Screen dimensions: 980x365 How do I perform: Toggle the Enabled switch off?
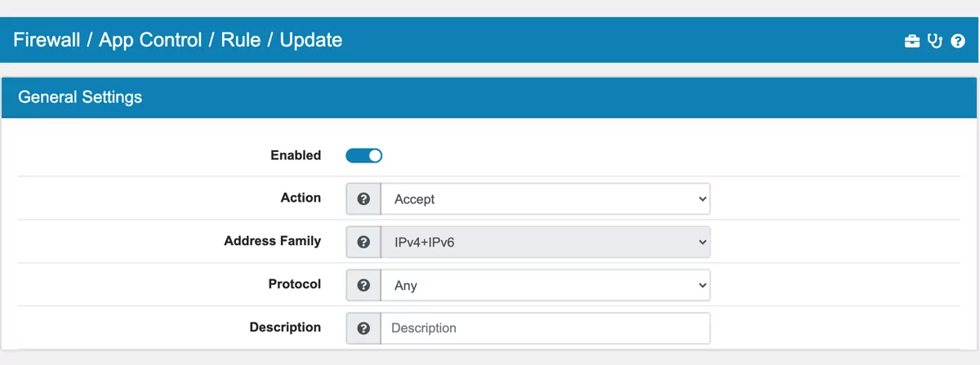click(363, 155)
